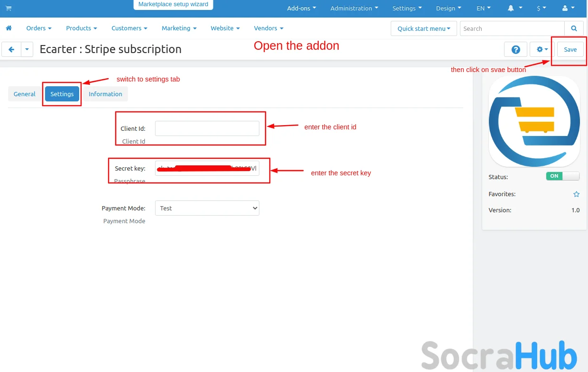Mark the add-on as favorite star
Image resolution: width=588 pixels, height=372 pixels.
point(576,194)
